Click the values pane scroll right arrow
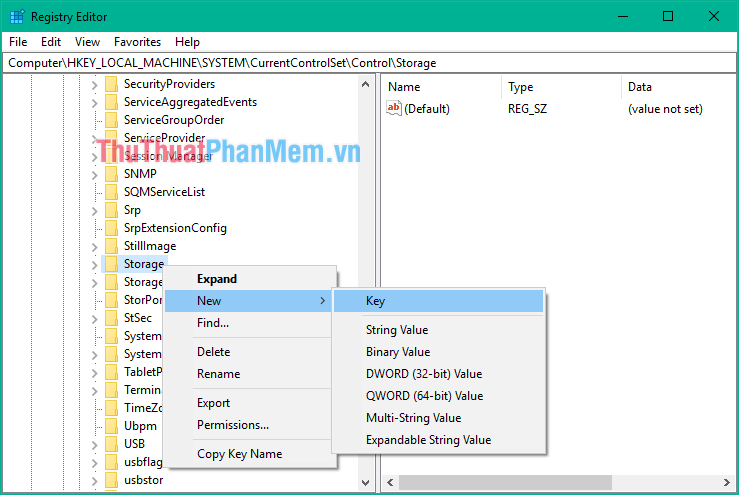Screen dimensions: 739x495 point(726,483)
